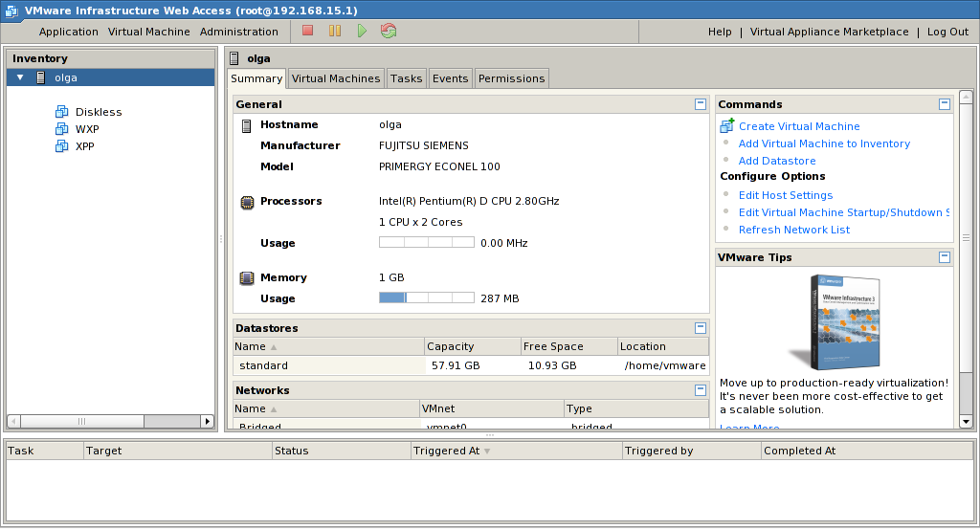This screenshot has height=529, width=980.
Task: Select the WXP virtual machine
Action: 87,129
